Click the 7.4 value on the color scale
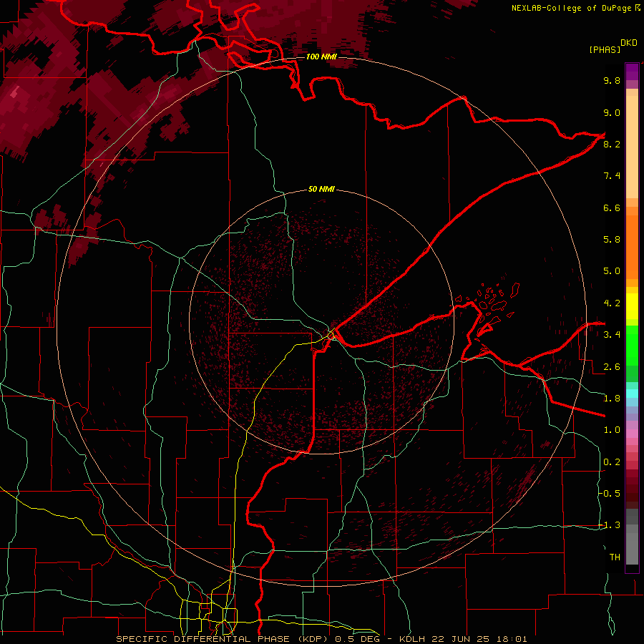This screenshot has width=644, height=644. click(612, 176)
